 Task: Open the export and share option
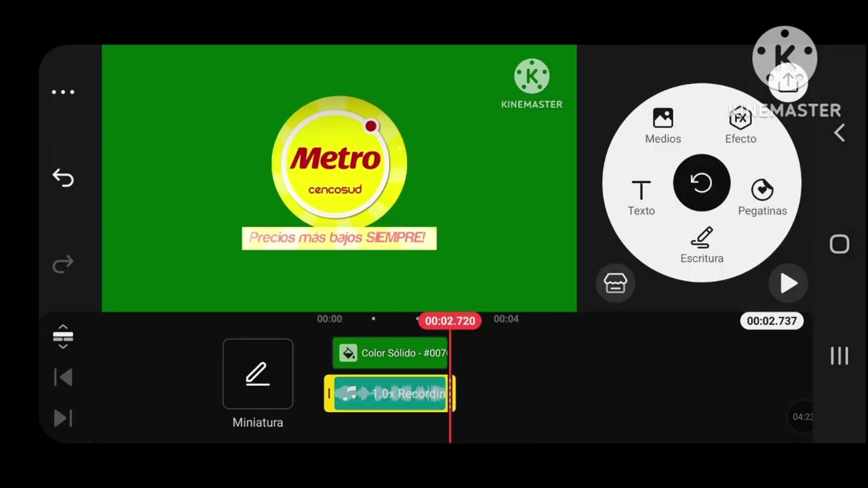(x=787, y=82)
